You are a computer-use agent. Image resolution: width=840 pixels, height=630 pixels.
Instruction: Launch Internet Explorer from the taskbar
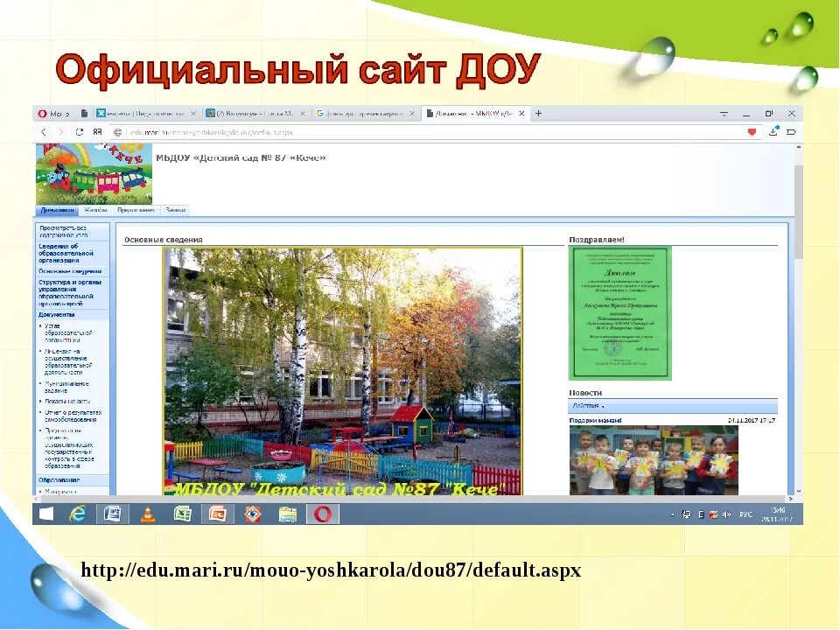coord(78,514)
